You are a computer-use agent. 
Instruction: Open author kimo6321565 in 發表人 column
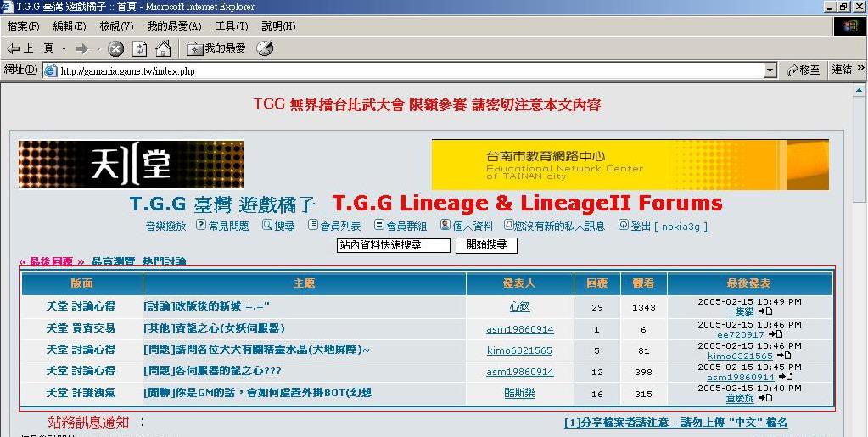pyautogui.click(x=520, y=350)
